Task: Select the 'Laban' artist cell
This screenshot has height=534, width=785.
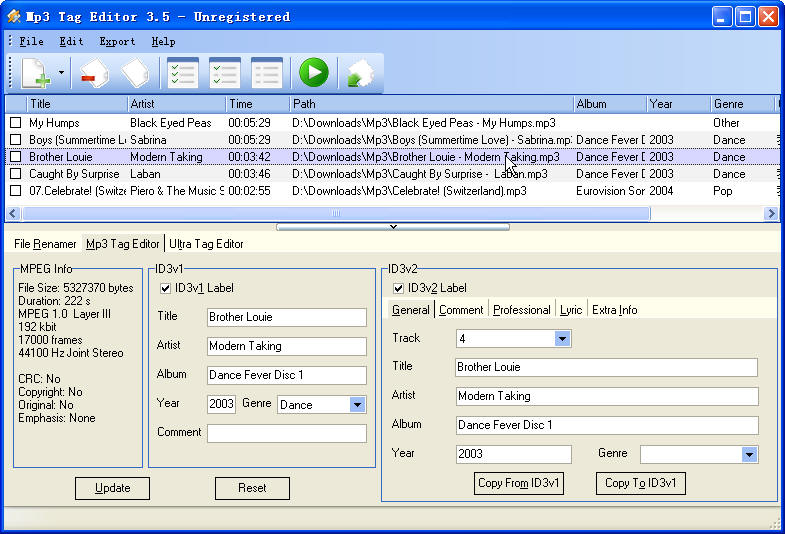Action: click(x=145, y=174)
